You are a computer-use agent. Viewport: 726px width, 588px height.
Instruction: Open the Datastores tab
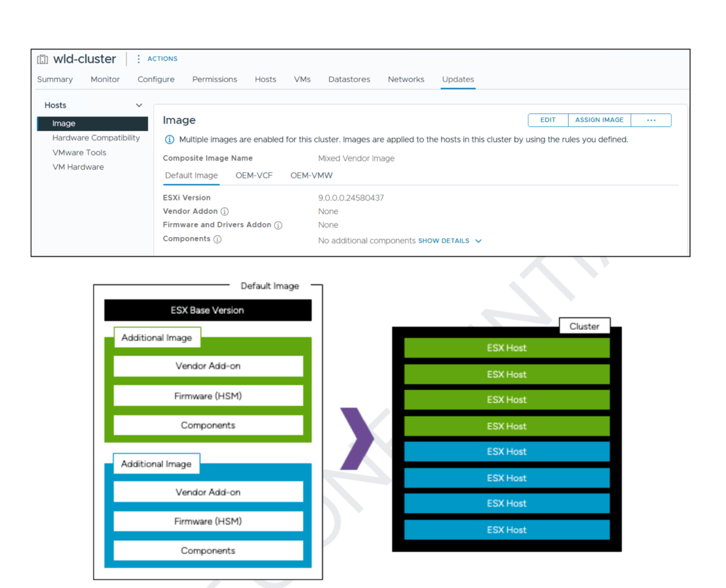(349, 79)
